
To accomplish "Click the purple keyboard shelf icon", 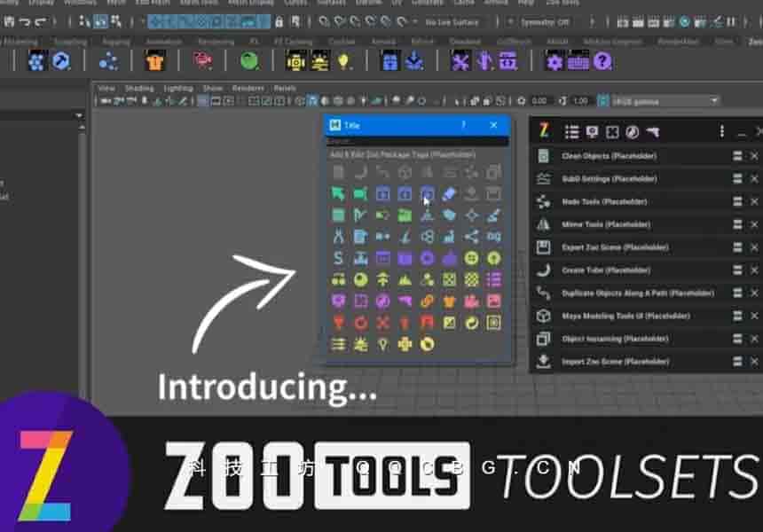I will pos(578,62).
